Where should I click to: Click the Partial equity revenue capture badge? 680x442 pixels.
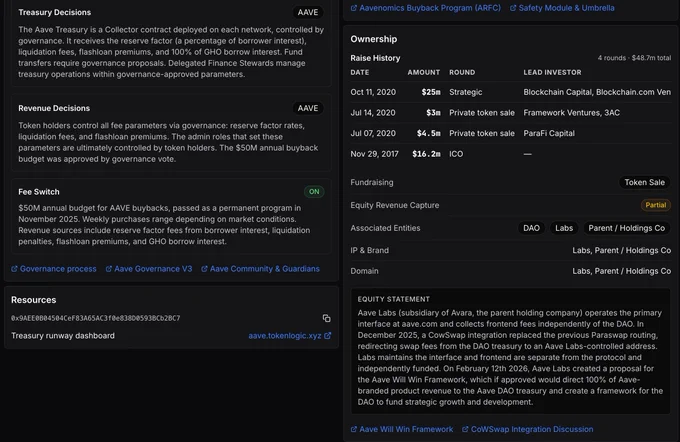coord(656,205)
